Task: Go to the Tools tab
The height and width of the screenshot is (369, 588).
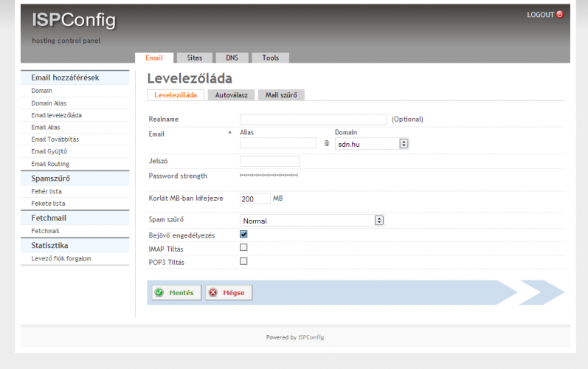Action: pyautogui.click(x=270, y=58)
